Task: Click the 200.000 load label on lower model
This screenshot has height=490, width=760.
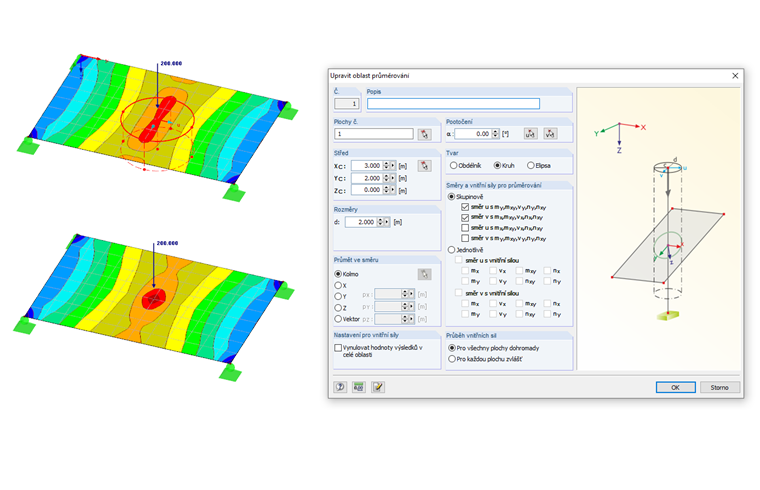Action: coord(167,243)
